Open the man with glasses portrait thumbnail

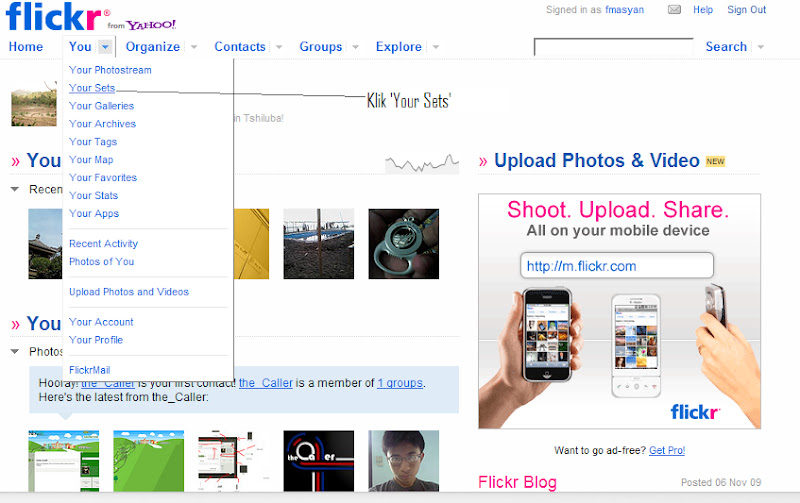click(404, 461)
